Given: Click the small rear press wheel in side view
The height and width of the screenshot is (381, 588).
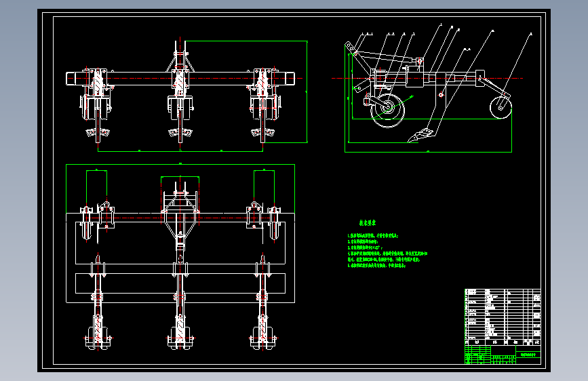Looking at the screenshot, I should 501,107.
